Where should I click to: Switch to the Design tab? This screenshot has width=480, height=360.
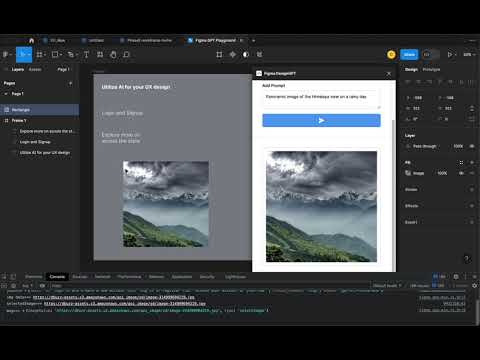coord(411,69)
